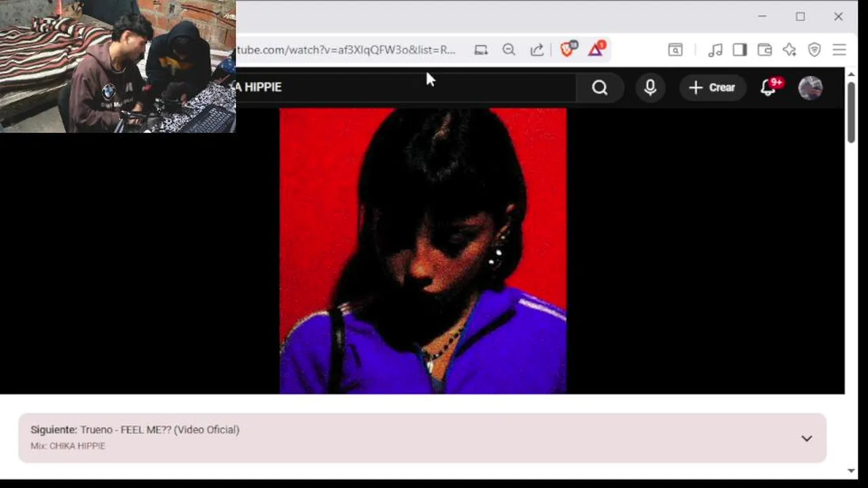The width and height of the screenshot is (868, 488).
Task: Click the zoom magnifier icon in address bar
Action: tap(509, 50)
